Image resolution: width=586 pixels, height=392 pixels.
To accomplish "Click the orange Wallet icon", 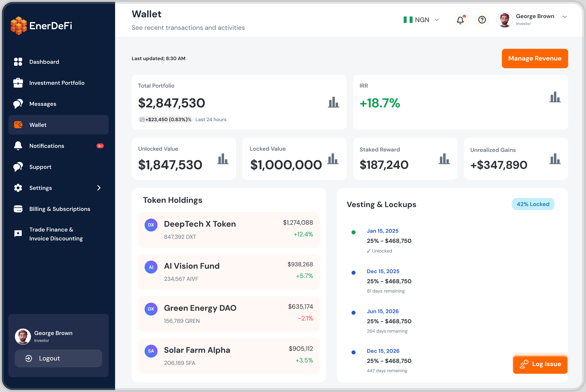I will [18, 124].
